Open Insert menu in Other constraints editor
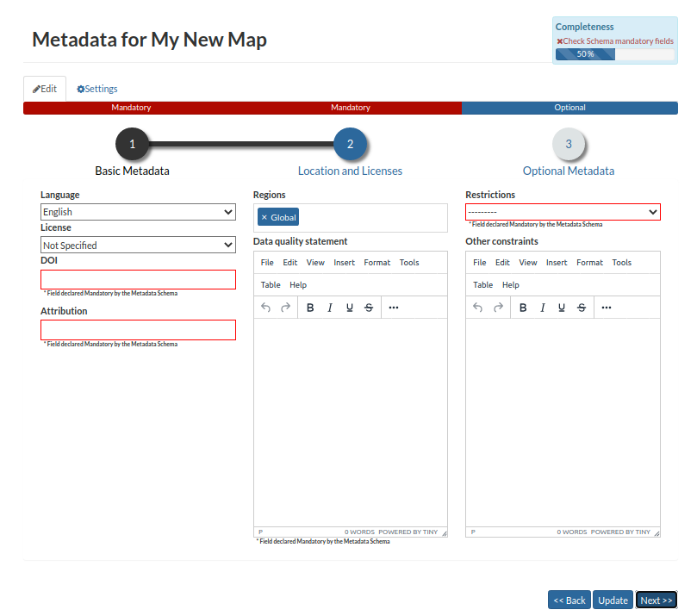 [x=557, y=262]
